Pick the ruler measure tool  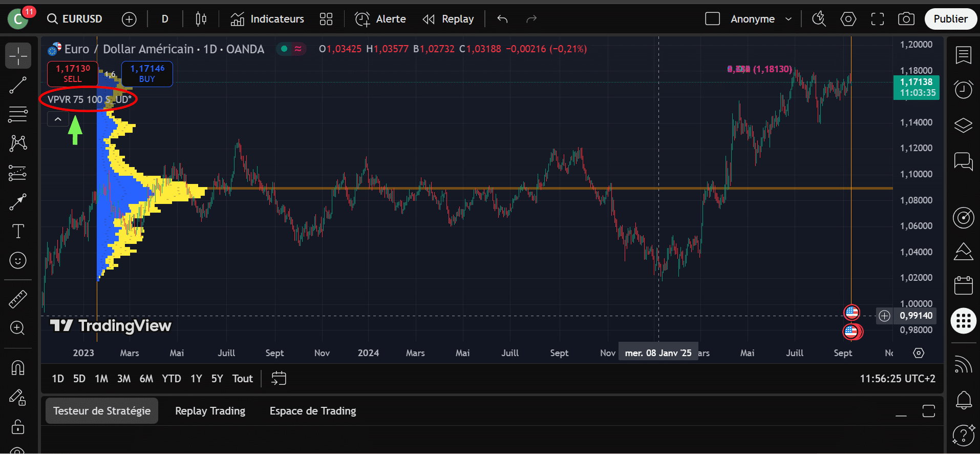(18, 299)
